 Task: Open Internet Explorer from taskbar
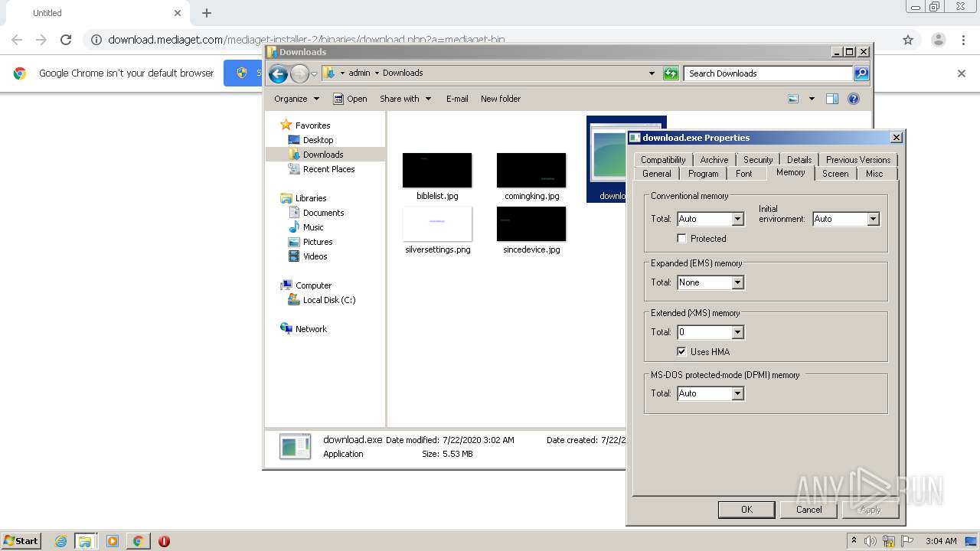(x=60, y=541)
